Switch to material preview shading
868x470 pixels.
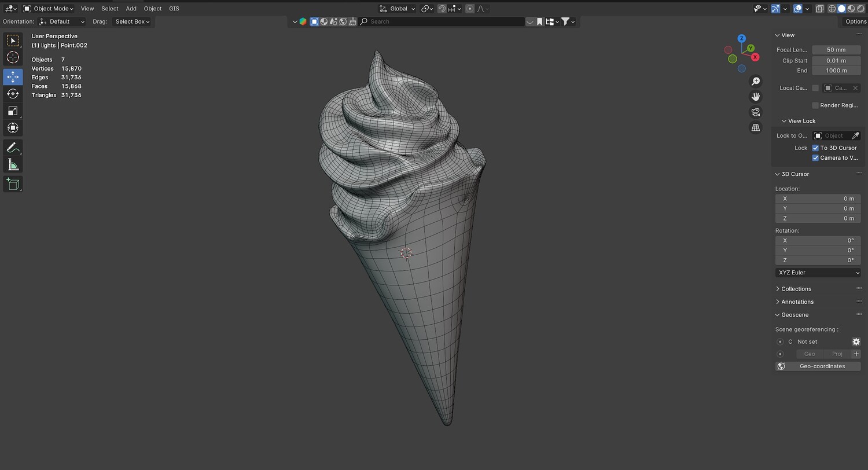(x=851, y=9)
